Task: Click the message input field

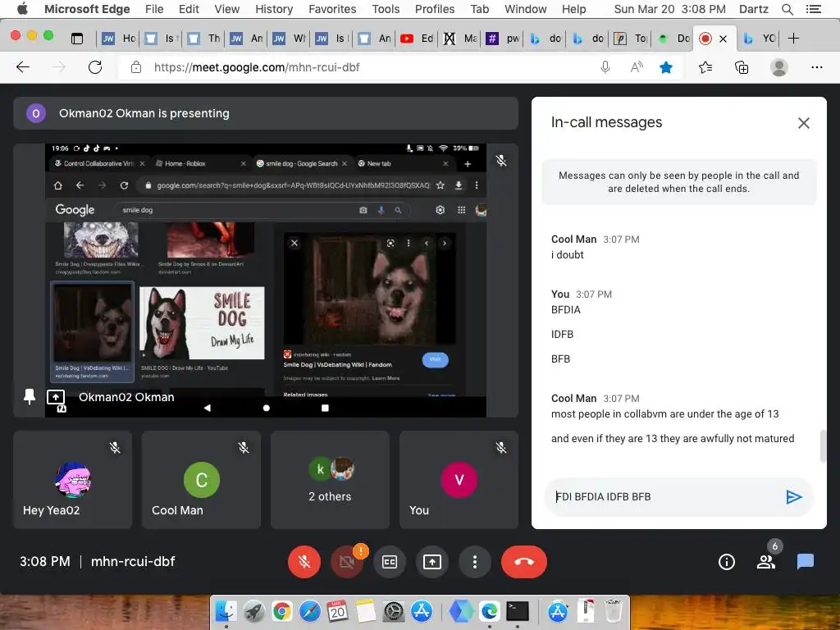Action: coord(664,497)
